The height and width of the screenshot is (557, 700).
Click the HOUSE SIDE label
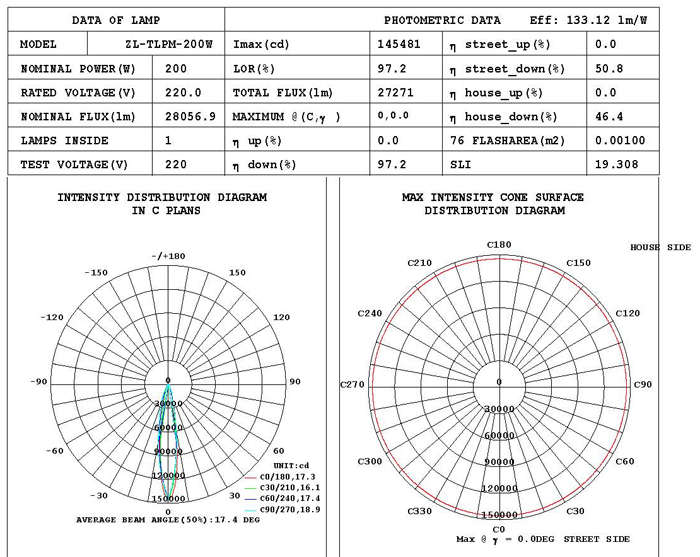coord(660,247)
